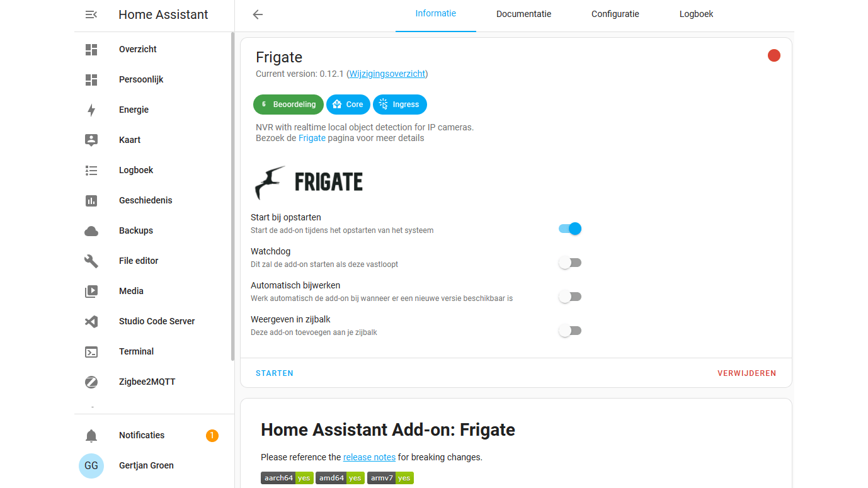The image size is (868, 488).
Task: Open the Configuratie tab
Action: pos(615,14)
